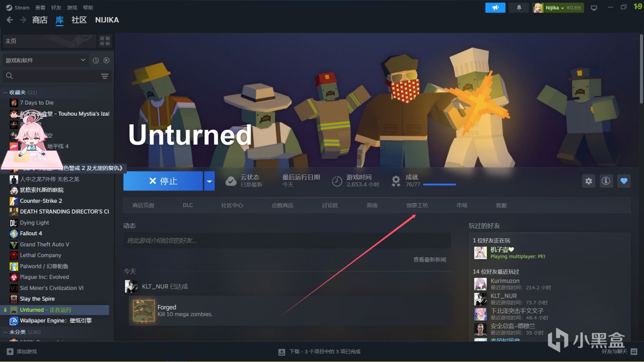Open the Nijika account dropdown

pos(558,8)
